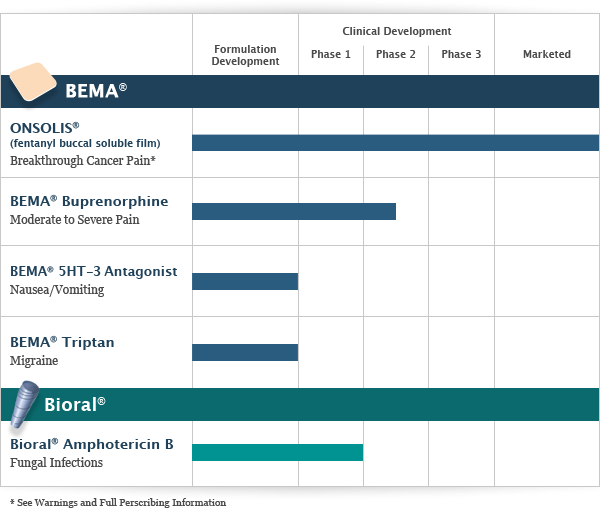The height and width of the screenshot is (520, 600).
Task: Click the BEMA Triptan progress bar
Action: (x=245, y=352)
